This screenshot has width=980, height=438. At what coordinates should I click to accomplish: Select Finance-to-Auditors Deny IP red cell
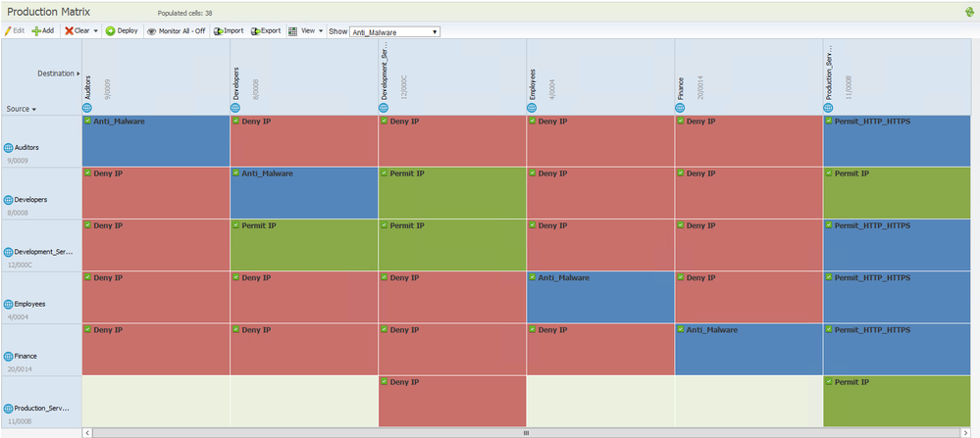click(x=156, y=350)
